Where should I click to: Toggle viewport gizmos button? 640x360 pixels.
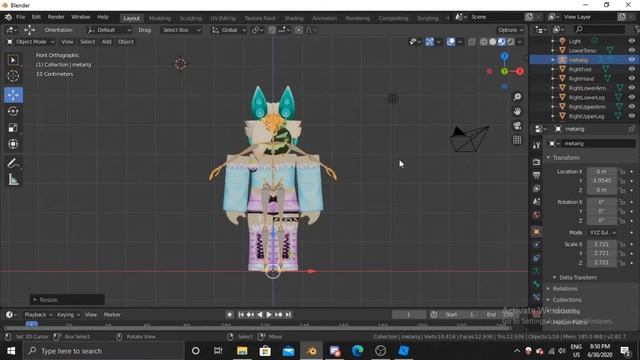click(429, 42)
